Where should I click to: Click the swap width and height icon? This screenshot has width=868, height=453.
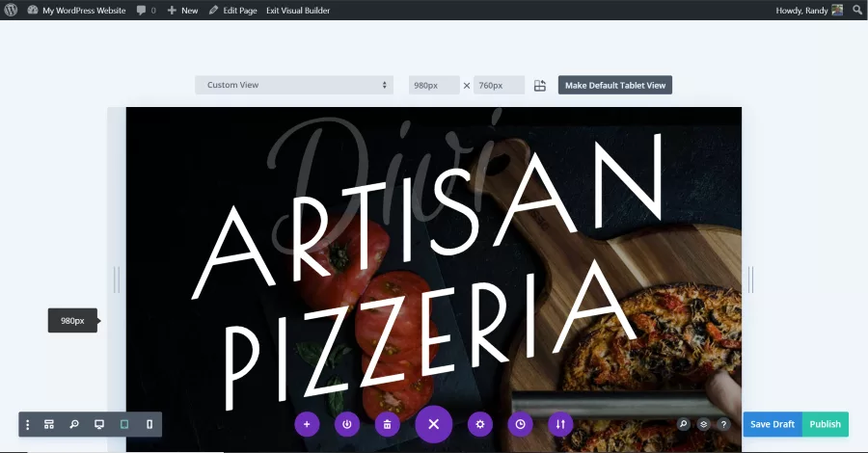[x=540, y=85]
